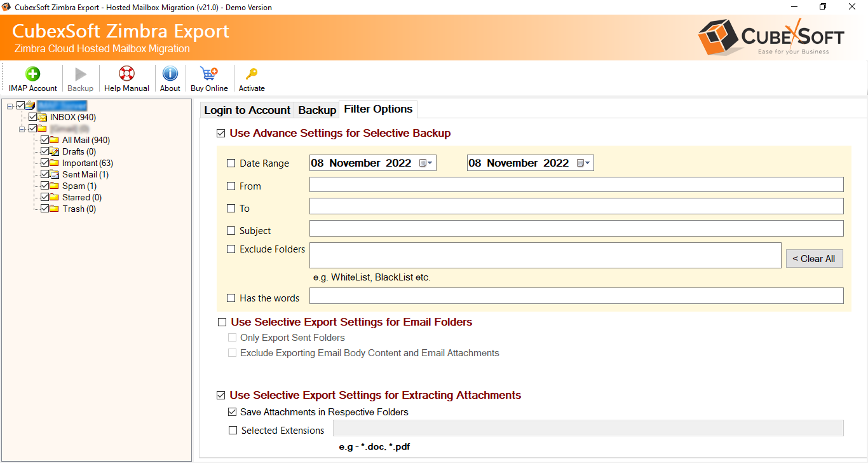Uncheck the Sent Mail (1) tree checkbox
Image resolution: width=868 pixels, height=463 pixels.
coord(44,174)
